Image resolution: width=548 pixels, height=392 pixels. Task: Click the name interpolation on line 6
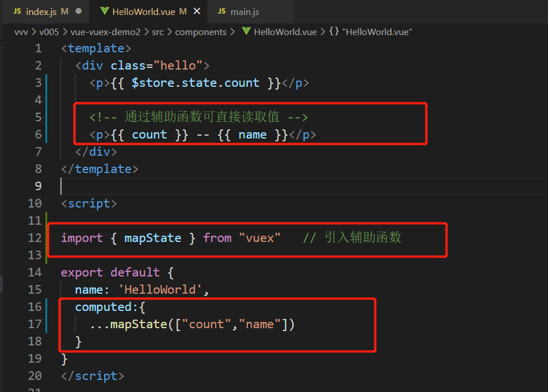click(252, 134)
